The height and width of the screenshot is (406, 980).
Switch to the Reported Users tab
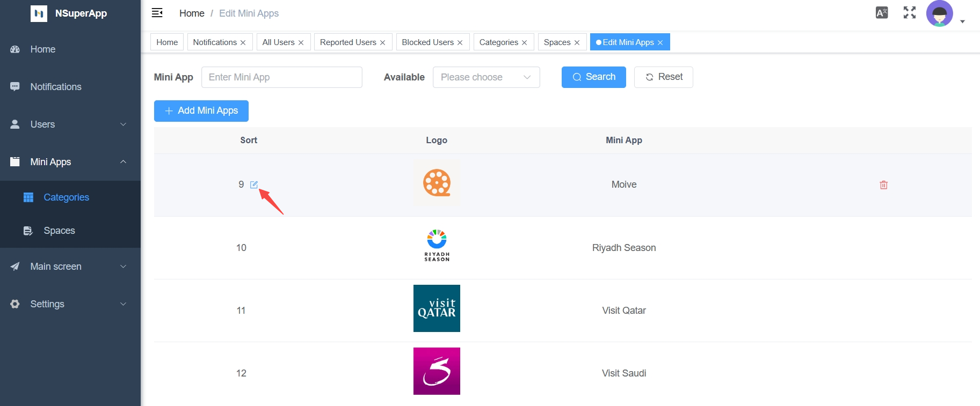[x=347, y=42]
